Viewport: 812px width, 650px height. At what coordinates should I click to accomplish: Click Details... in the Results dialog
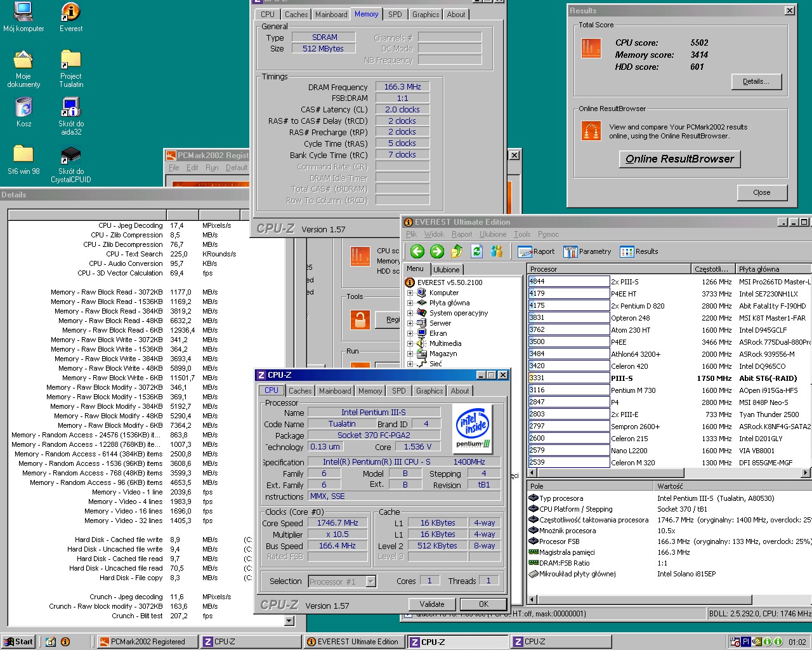coord(756,81)
